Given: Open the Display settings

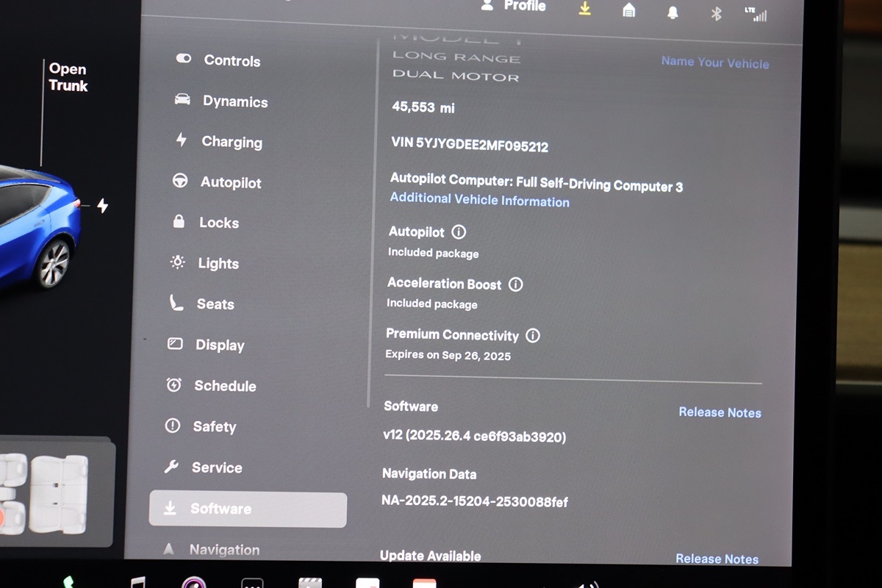Looking at the screenshot, I should click(x=206, y=345).
